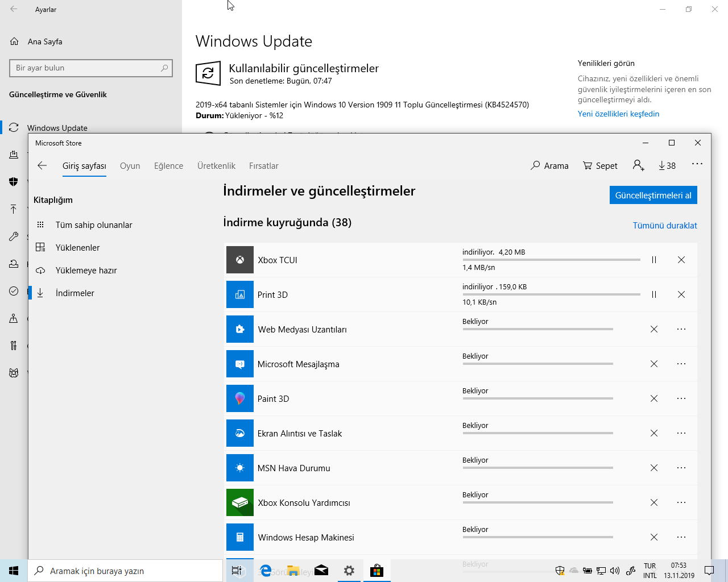Click Yeni özellikleri keşfedin link in Settings
Viewport: 728px width, 582px height.
tap(618, 114)
